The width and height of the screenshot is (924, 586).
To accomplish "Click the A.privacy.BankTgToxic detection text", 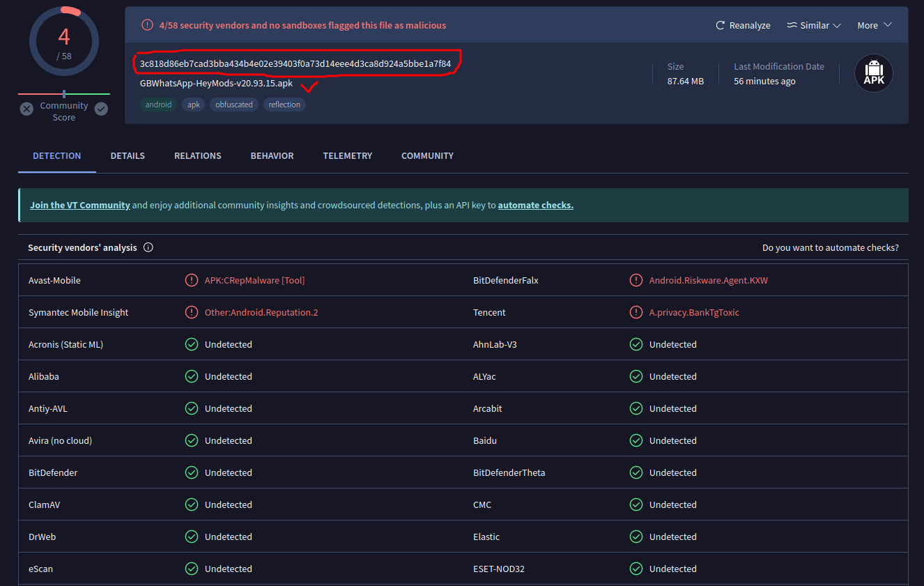I will (694, 312).
